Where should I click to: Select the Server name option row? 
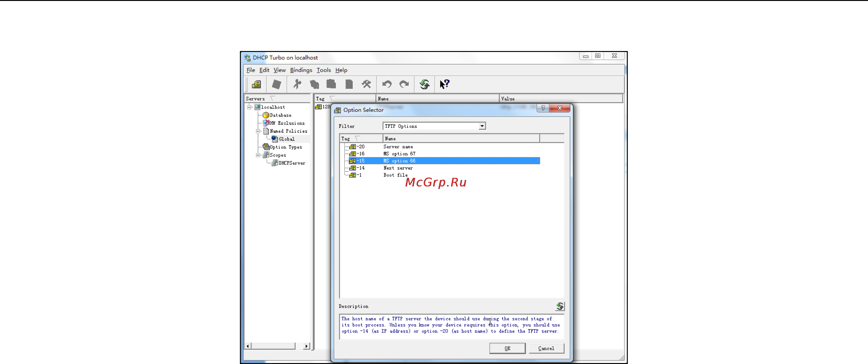(x=444, y=147)
